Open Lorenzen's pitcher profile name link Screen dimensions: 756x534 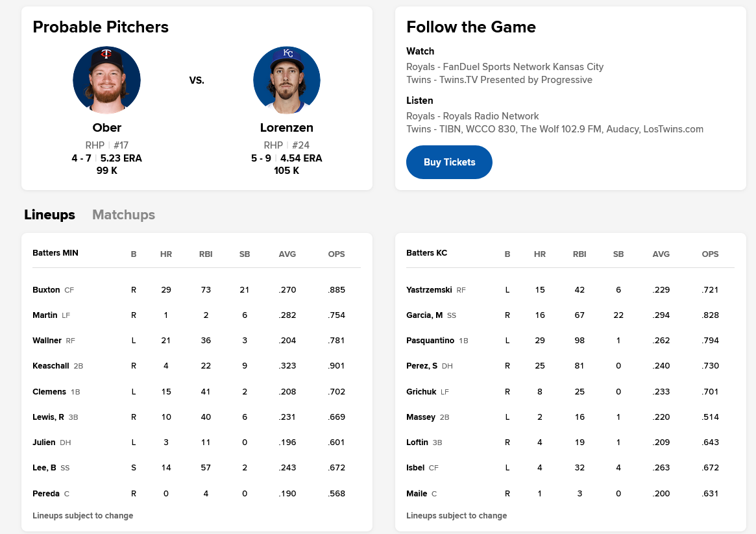[286, 128]
